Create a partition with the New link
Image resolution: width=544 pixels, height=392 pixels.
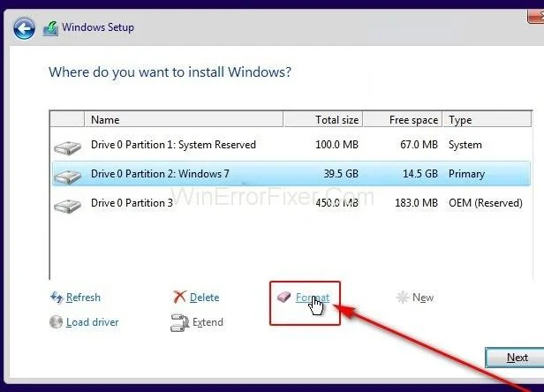pyautogui.click(x=423, y=298)
